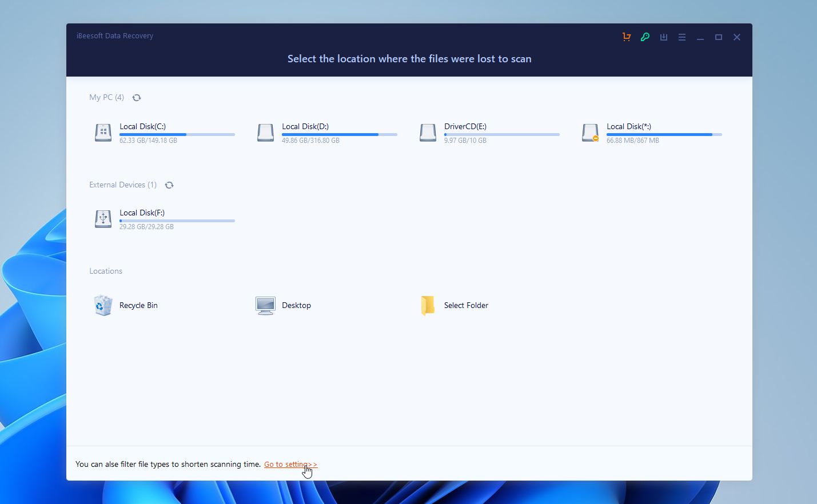Open the import scan results icon
817x504 pixels.
point(663,37)
